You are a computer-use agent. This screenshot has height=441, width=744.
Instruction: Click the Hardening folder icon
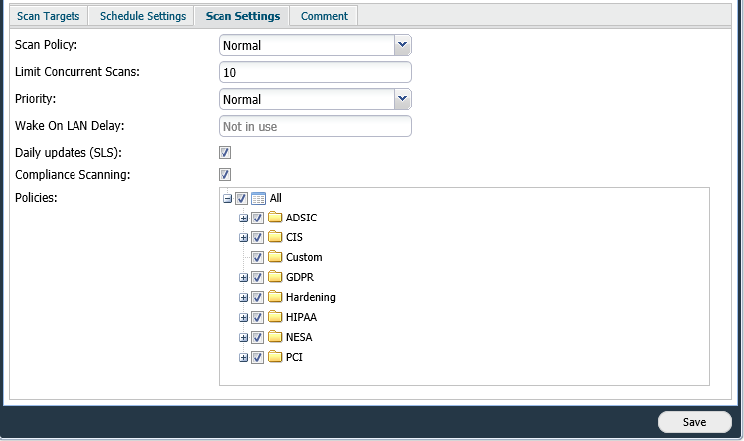pyautogui.click(x=275, y=298)
